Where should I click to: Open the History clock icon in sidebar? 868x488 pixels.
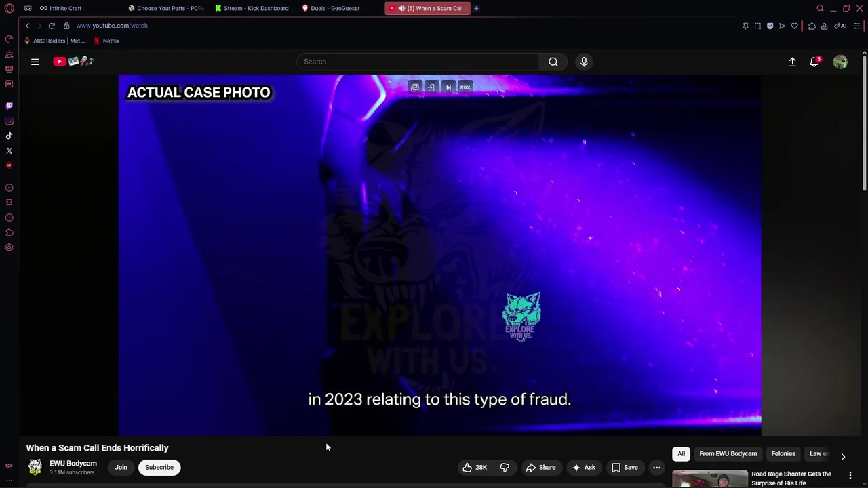point(9,218)
